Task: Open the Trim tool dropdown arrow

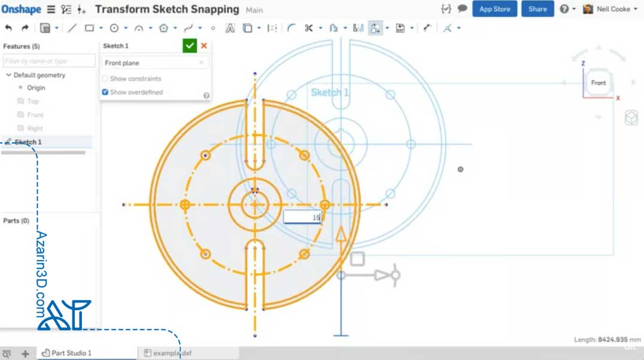Action: (x=320, y=28)
